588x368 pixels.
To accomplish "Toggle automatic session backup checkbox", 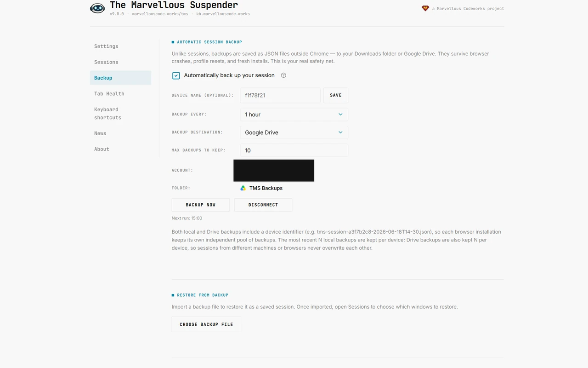I will click(x=176, y=75).
